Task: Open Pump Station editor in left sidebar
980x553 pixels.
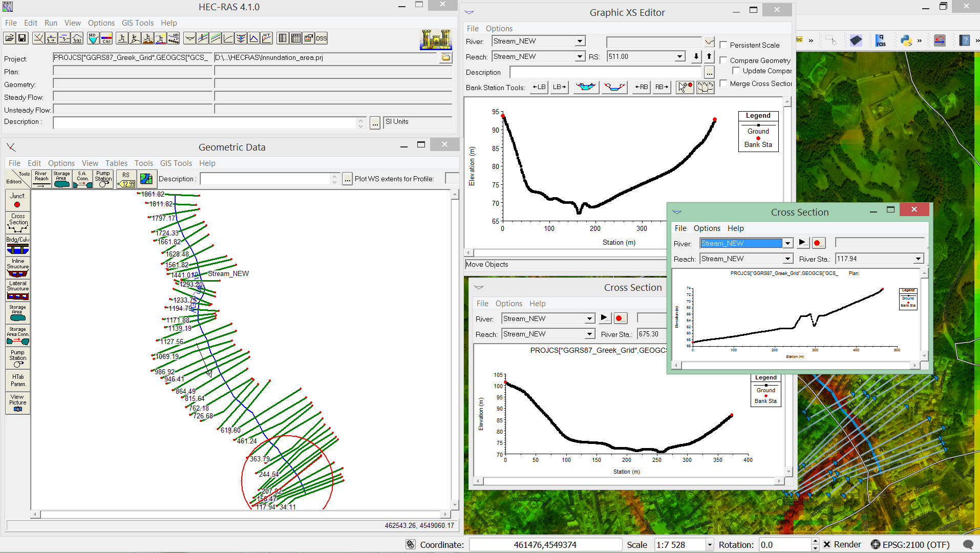Action: 17,358
